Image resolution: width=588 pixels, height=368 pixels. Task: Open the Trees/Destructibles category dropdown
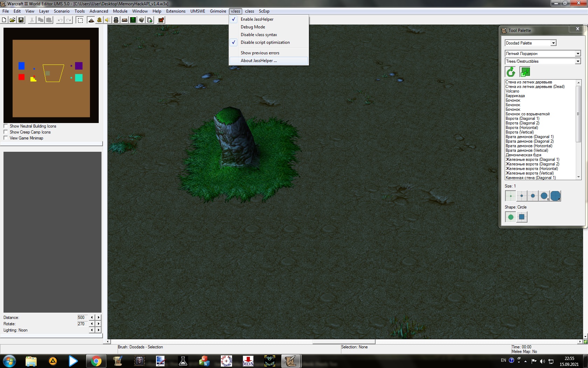pos(578,61)
